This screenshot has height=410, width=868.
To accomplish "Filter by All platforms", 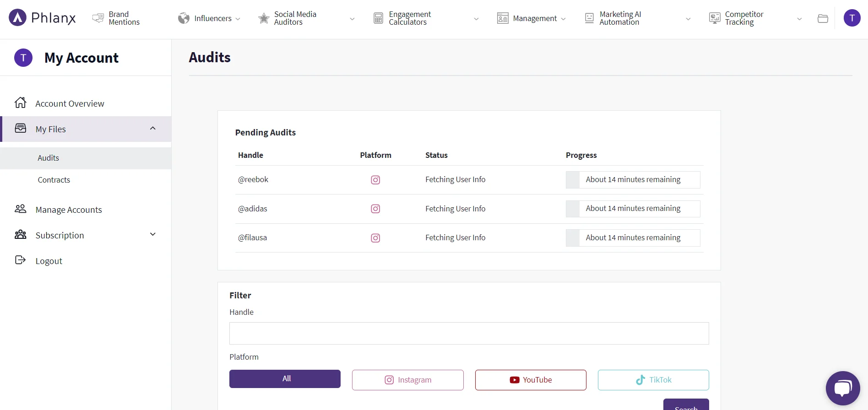I will 285,379.
